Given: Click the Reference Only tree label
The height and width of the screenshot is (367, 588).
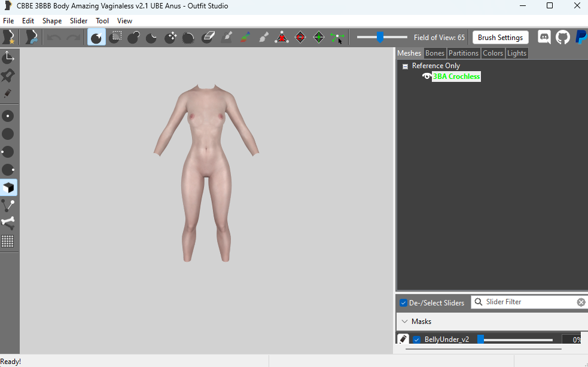Looking at the screenshot, I should (x=435, y=66).
